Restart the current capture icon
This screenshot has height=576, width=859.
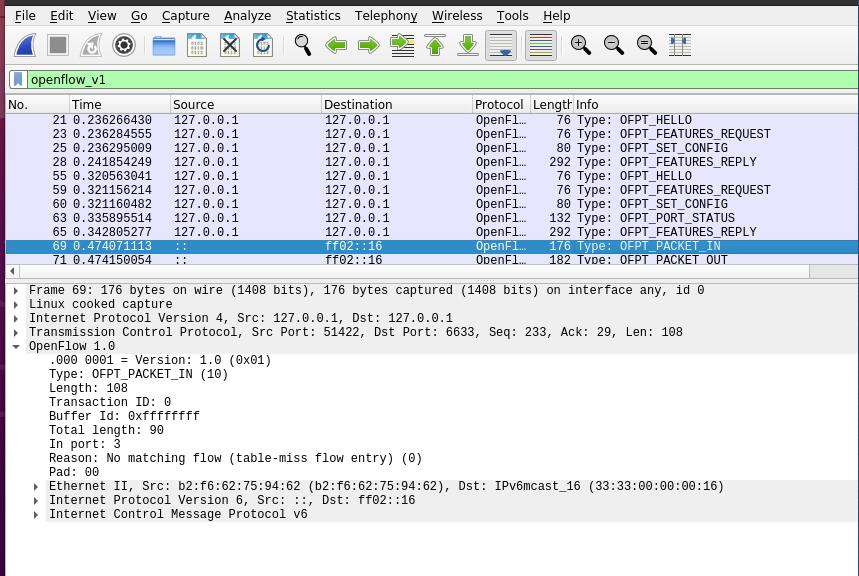click(91, 45)
